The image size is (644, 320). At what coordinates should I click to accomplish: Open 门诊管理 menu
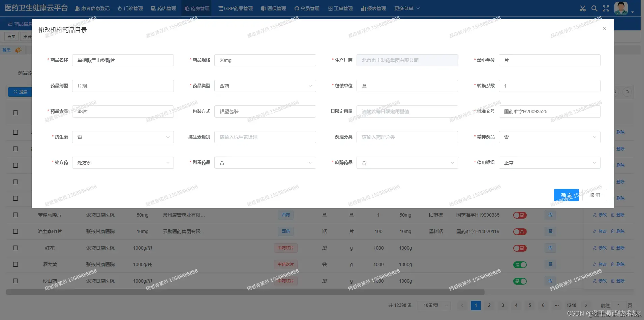130,8
